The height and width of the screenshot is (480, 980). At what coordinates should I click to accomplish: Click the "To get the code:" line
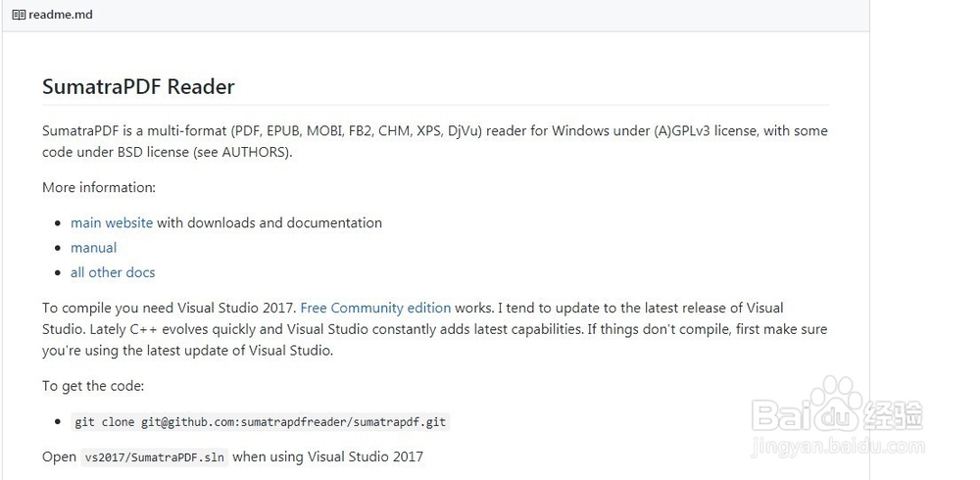point(93,386)
